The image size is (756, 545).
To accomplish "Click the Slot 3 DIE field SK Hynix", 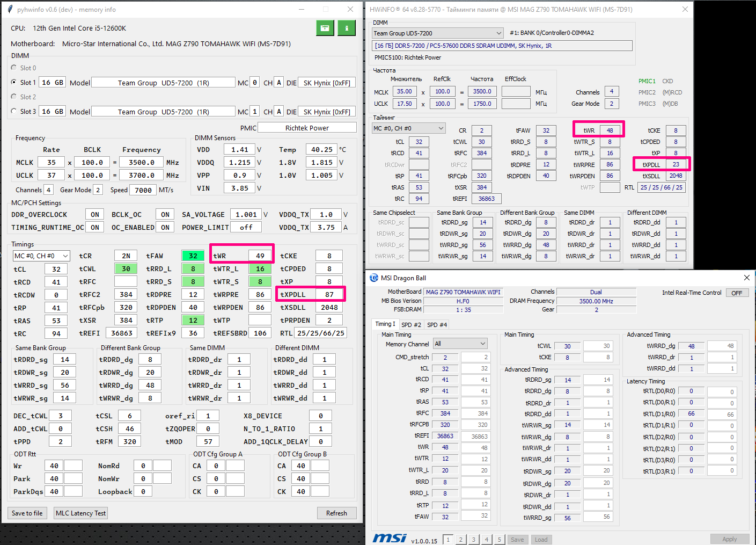I will click(x=326, y=112).
